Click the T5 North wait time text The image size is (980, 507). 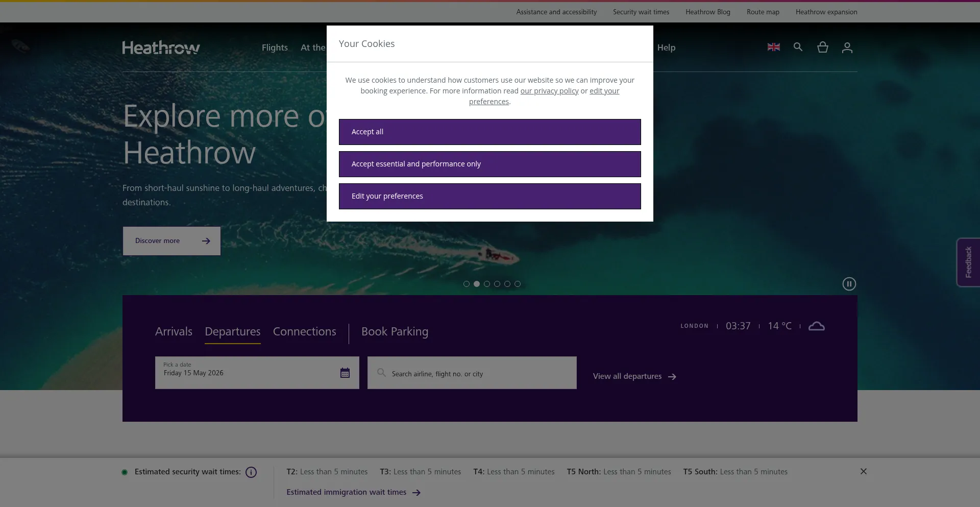[x=619, y=472]
